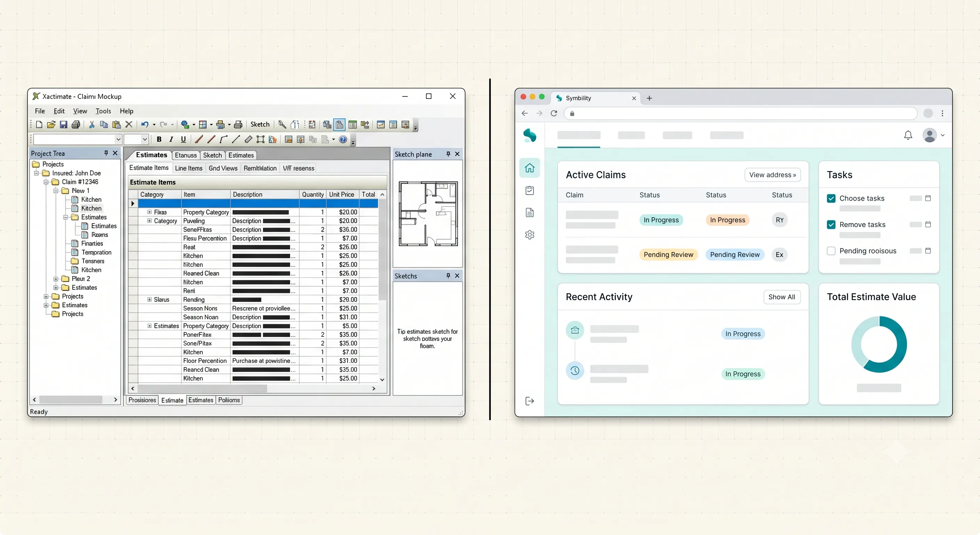
Task: Click the Paste clipboard icon
Action: click(117, 124)
